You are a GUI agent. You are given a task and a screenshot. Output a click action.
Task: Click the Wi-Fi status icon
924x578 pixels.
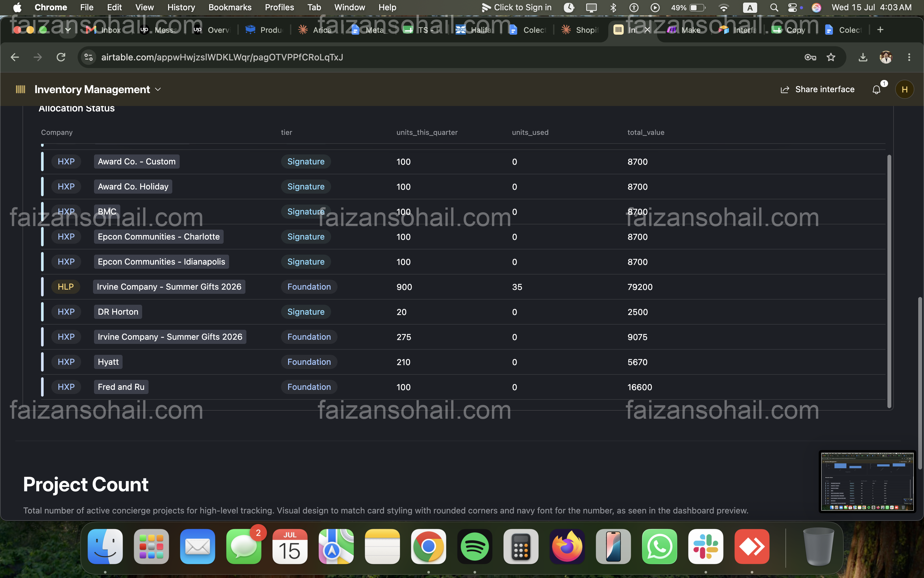[723, 7]
